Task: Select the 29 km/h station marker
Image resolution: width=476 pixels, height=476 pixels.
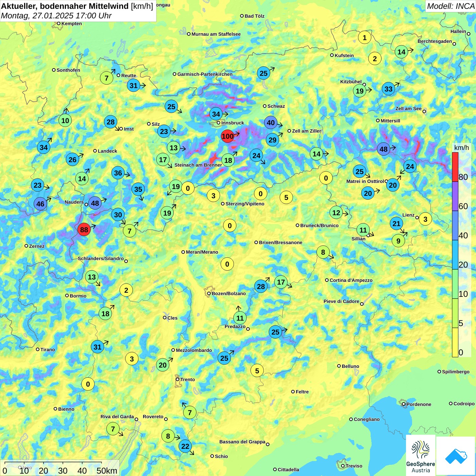Action: pos(273,140)
